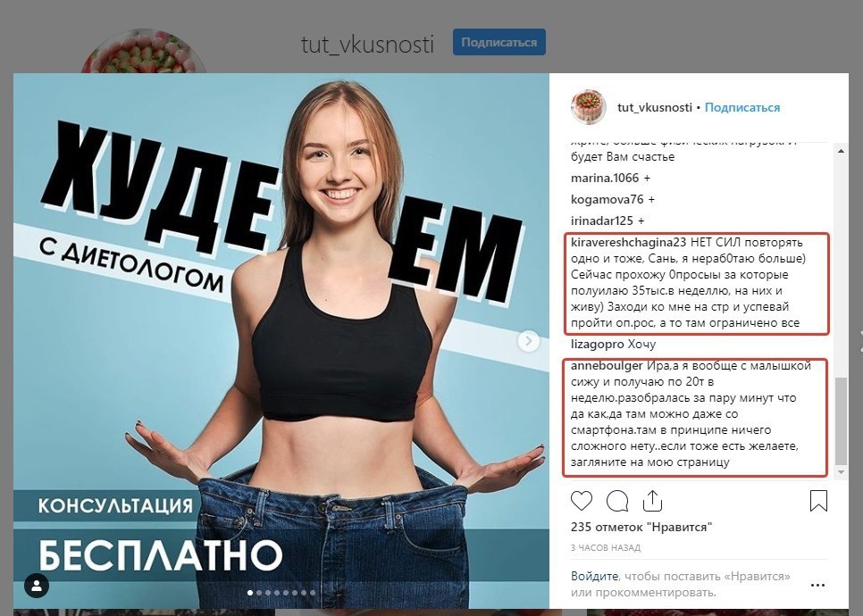Click comments scrollbar up arrow
This screenshot has width=863, height=616.
click(841, 150)
